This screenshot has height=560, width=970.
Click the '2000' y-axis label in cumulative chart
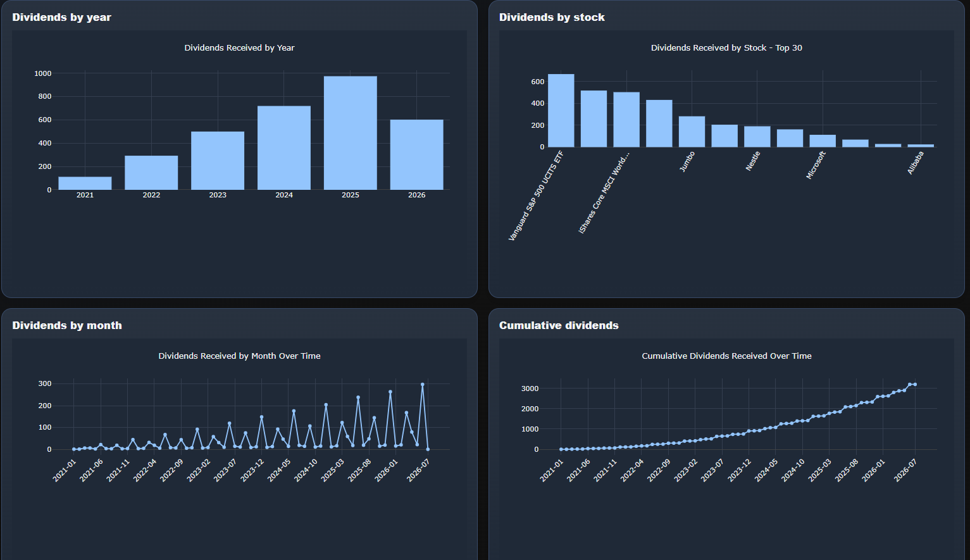(x=530, y=409)
